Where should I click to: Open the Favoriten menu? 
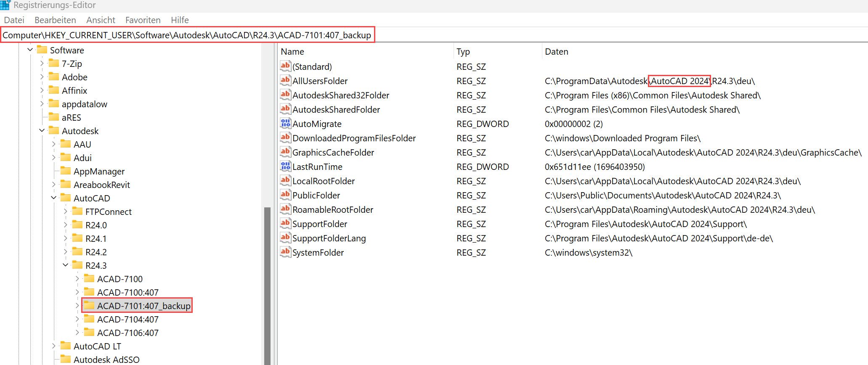pyautogui.click(x=143, y=20)
